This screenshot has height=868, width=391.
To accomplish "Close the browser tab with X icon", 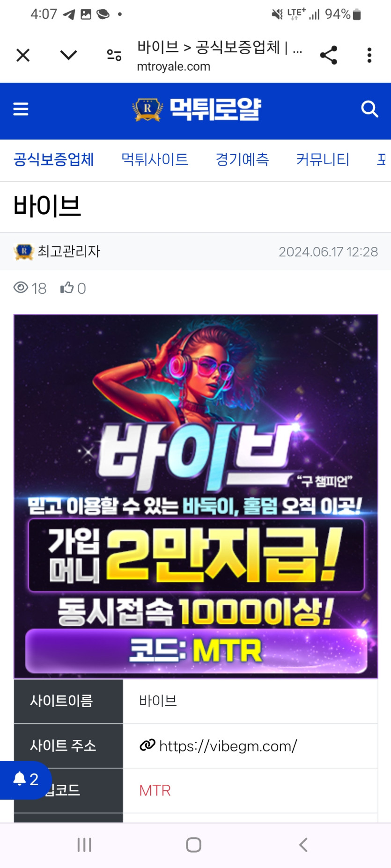I will tap(23, 55).
